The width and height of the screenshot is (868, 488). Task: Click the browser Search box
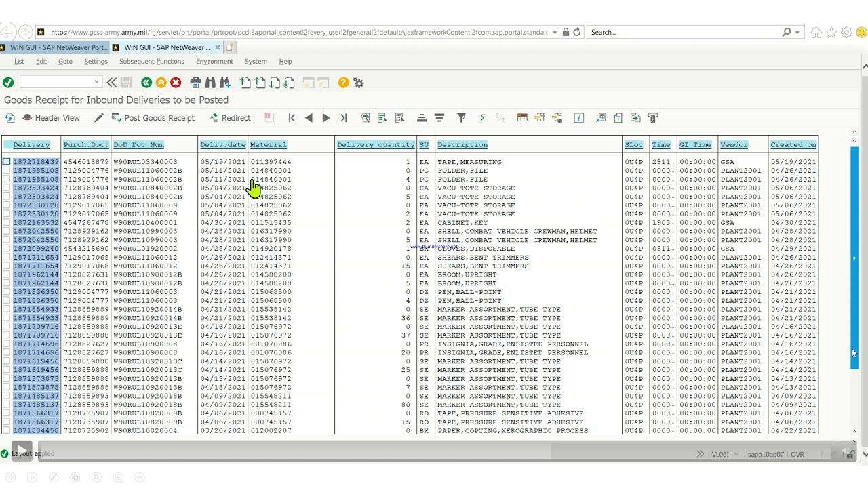coord(685,32)
